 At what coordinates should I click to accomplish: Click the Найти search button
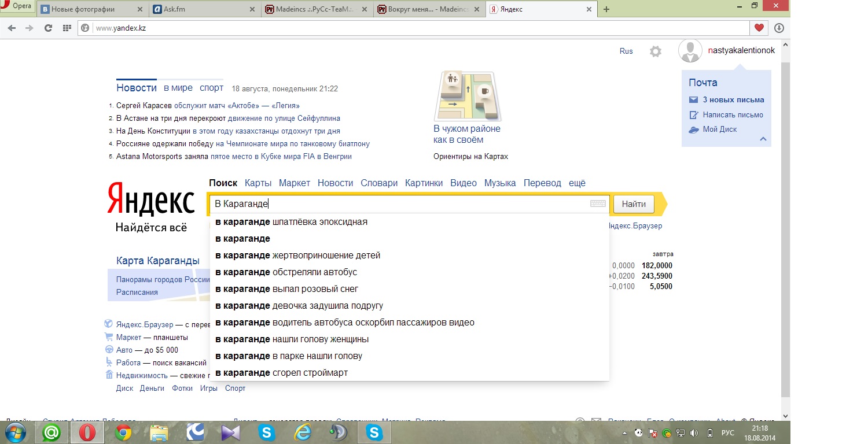tap(634, 203)
